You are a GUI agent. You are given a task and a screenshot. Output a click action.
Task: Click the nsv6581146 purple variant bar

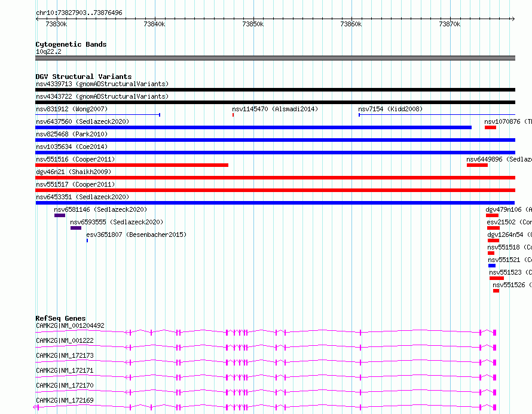[60, 215]
